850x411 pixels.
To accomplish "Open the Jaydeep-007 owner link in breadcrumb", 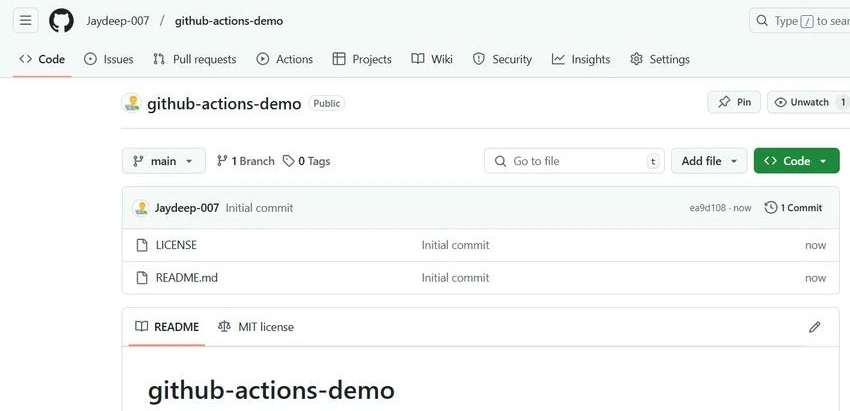I will point(118,21).
